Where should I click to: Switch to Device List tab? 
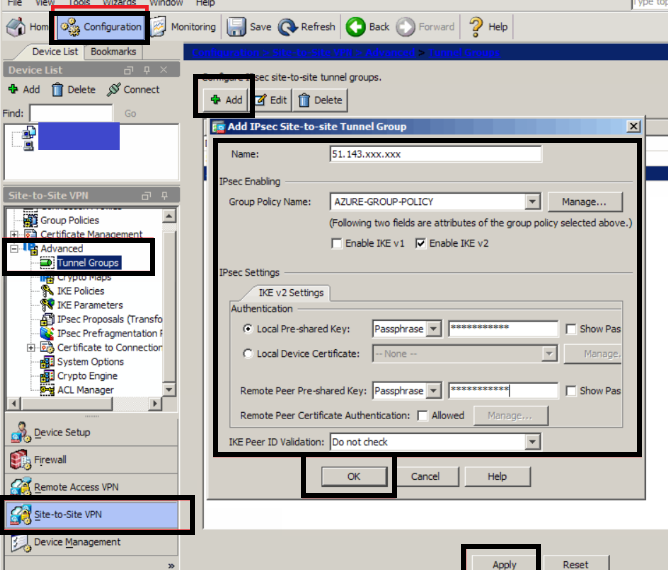pos(55,52)
